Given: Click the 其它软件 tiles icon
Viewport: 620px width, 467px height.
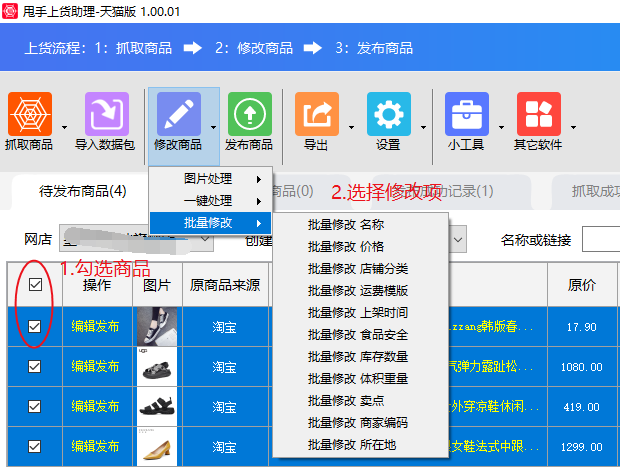Looking at the screenshot, I should click(539, 114).
